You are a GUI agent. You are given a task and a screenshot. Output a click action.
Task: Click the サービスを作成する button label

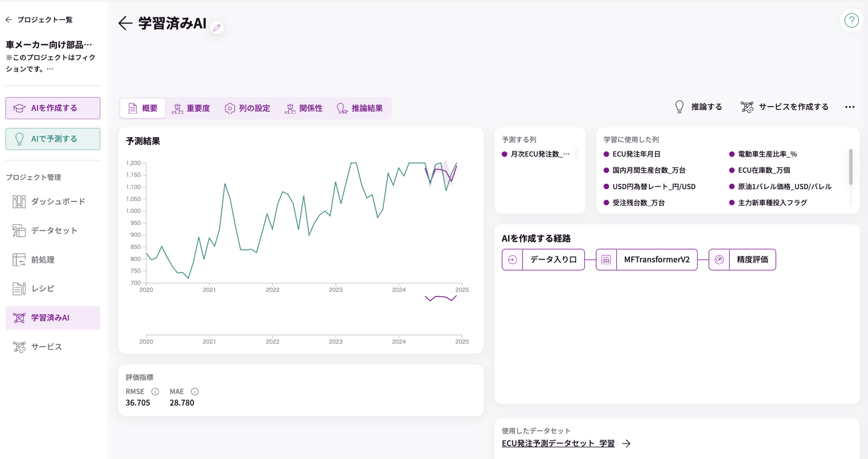click(x=793, y=107)
